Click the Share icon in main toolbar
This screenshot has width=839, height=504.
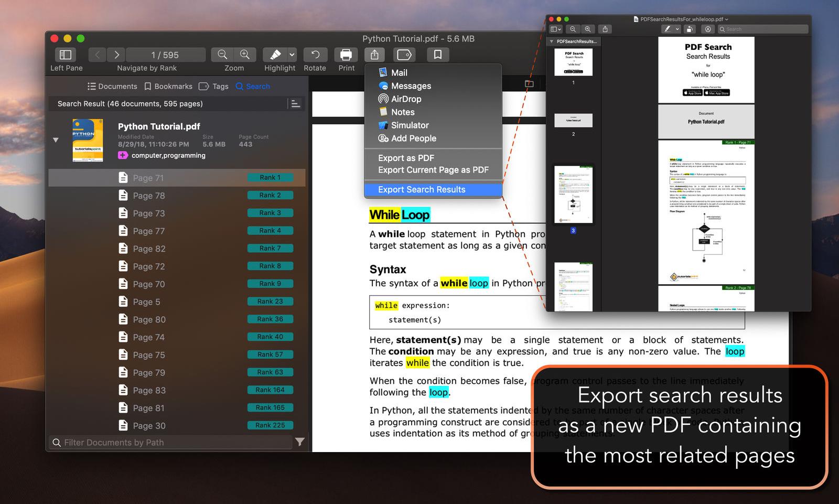tap(374, 55)
